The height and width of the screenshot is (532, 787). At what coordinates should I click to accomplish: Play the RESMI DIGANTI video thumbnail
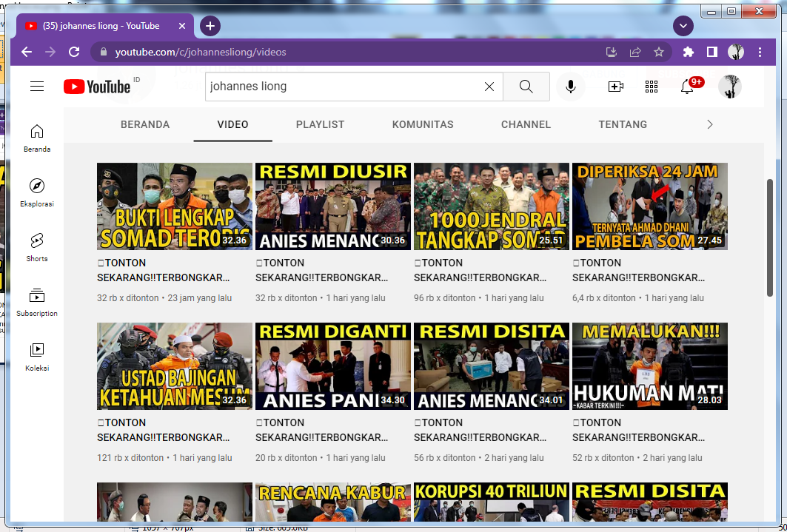click(333, 366)
